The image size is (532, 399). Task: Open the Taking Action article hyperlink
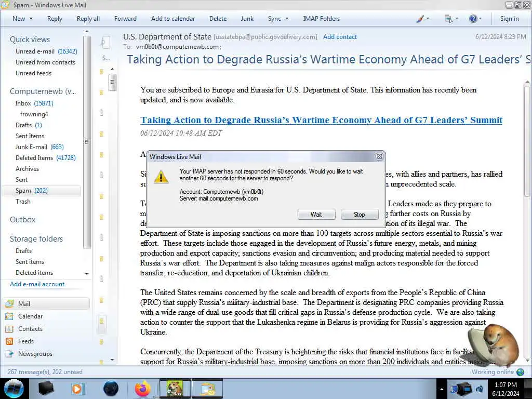(321, 120)
